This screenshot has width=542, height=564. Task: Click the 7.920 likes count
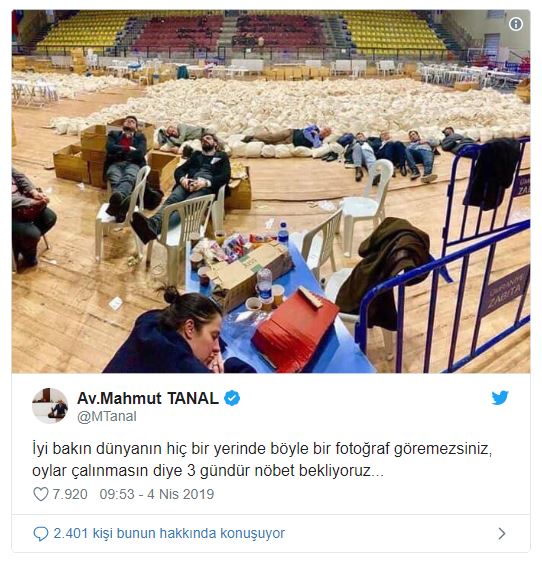click(x=70, y=494)
